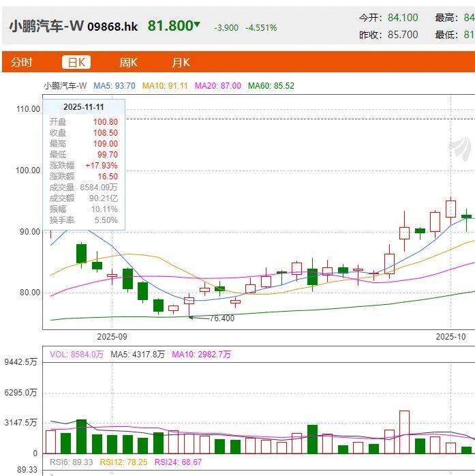Screen dimensions: 475x476
Task: Click the VOL: 8584.0万 volume legend
Action: click(x=76, y=355)
